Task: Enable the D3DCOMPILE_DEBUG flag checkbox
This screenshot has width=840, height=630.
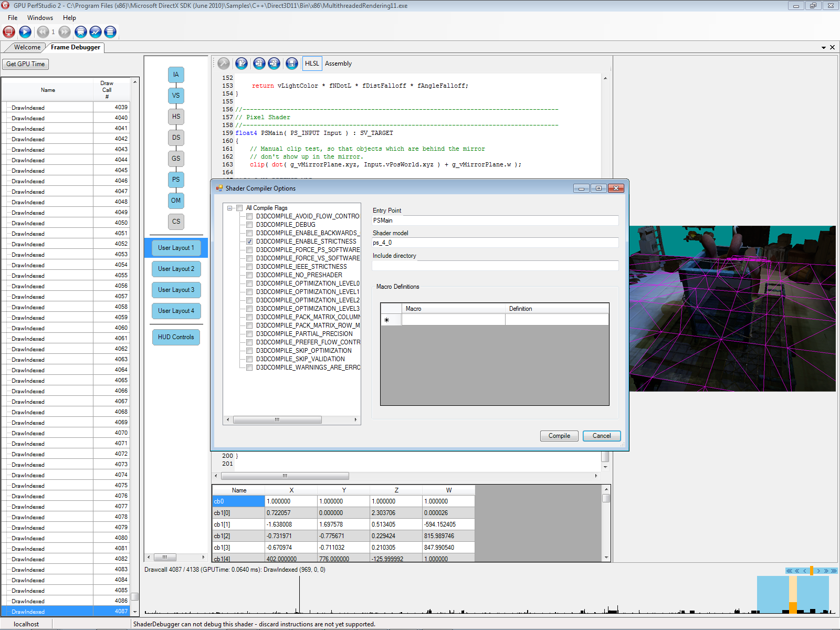Action: (x=250, y=225)
